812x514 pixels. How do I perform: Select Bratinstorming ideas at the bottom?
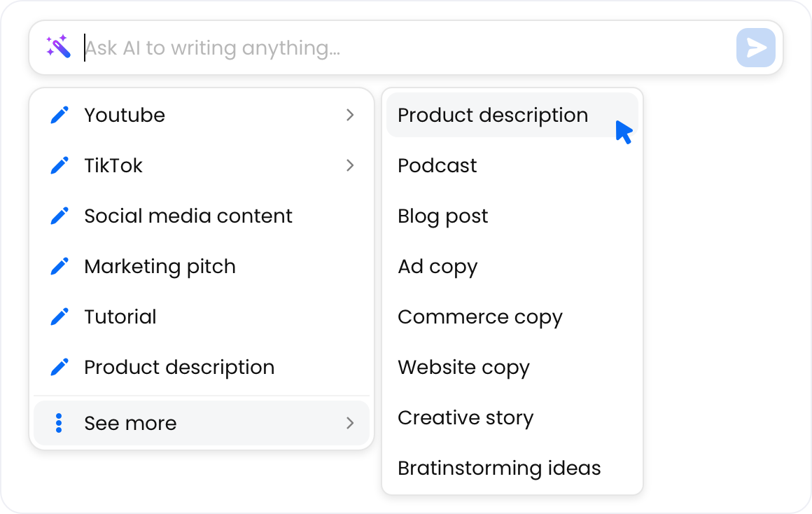point(499,468)
